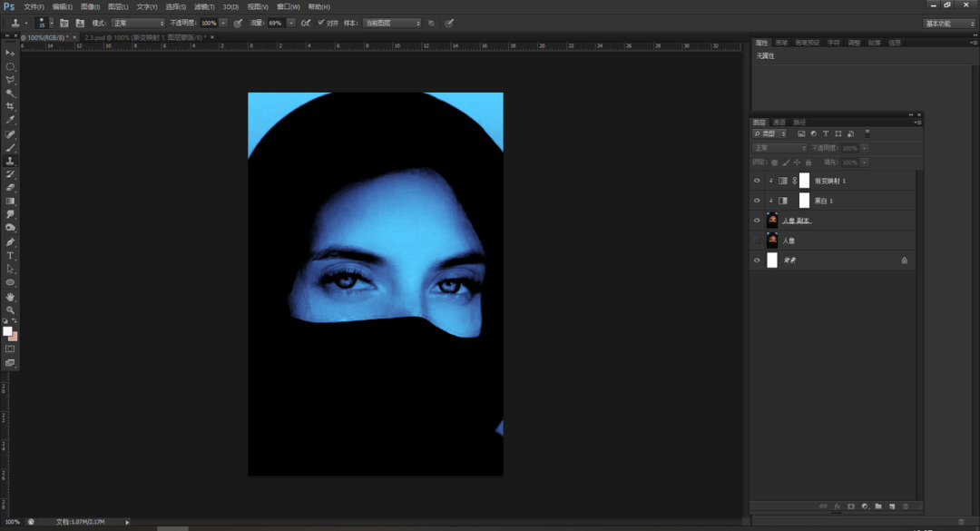
Task: Create a new layer group
Action: tap(878, 506)
